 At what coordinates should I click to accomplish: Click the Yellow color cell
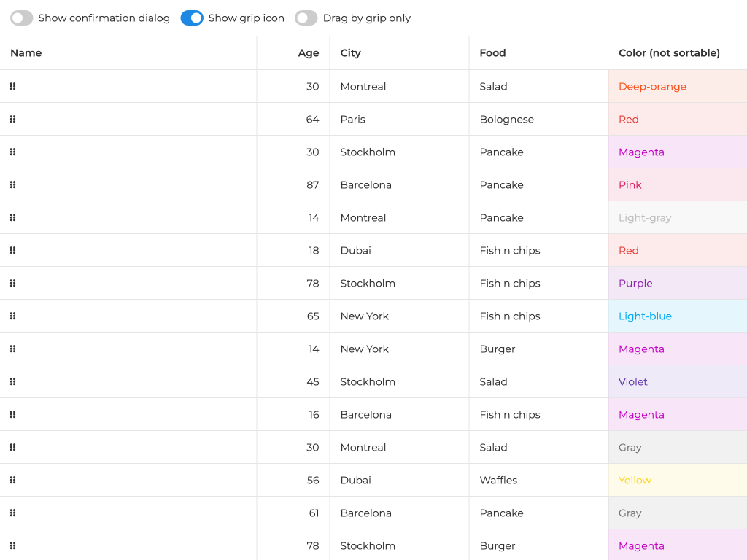point(635,480)
